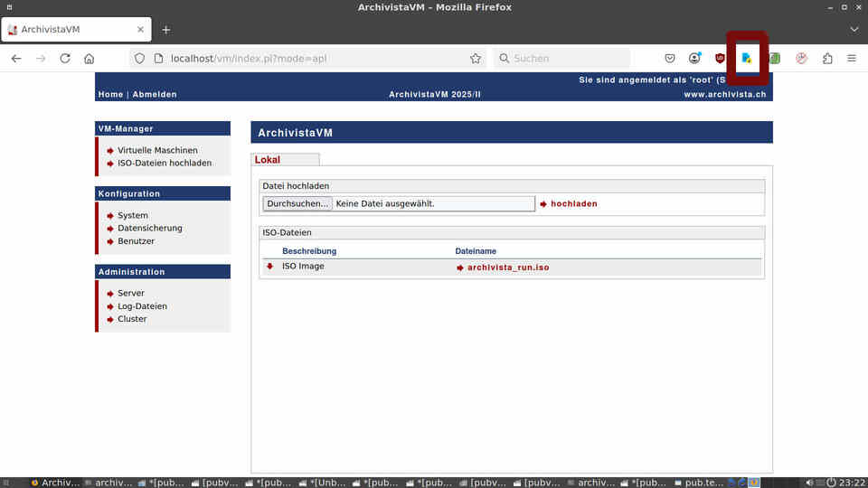Close the ArchivistaVM tab

point(141,29)
